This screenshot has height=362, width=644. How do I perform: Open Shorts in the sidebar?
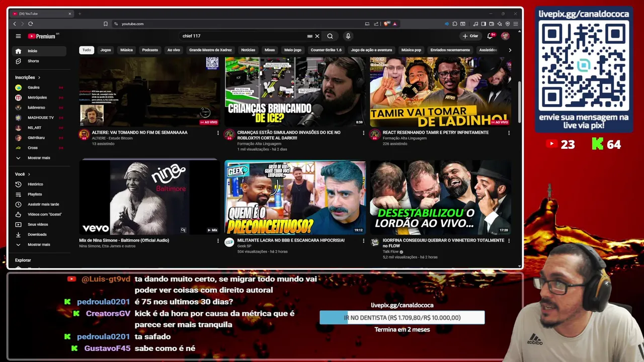click(39, 61)
